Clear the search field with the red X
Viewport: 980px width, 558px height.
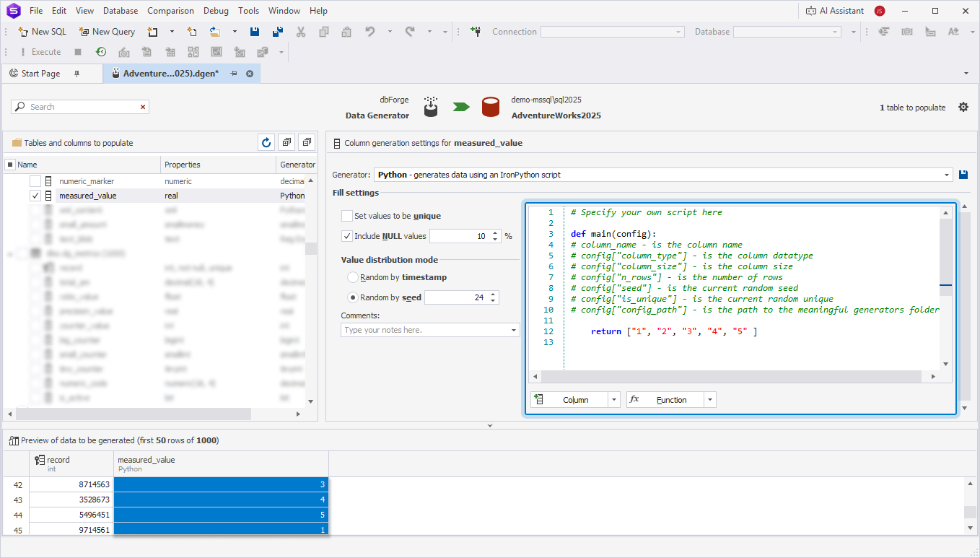tap(143, 107)
